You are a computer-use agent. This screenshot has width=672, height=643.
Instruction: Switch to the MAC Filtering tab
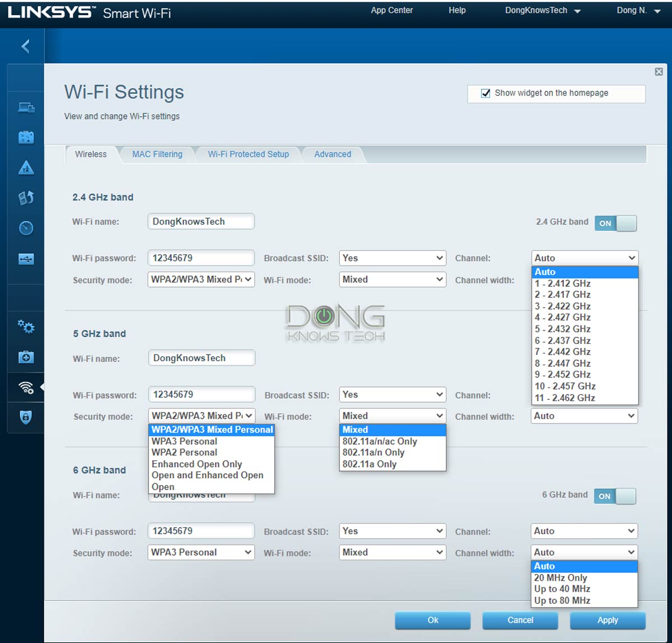coord(157,154)
